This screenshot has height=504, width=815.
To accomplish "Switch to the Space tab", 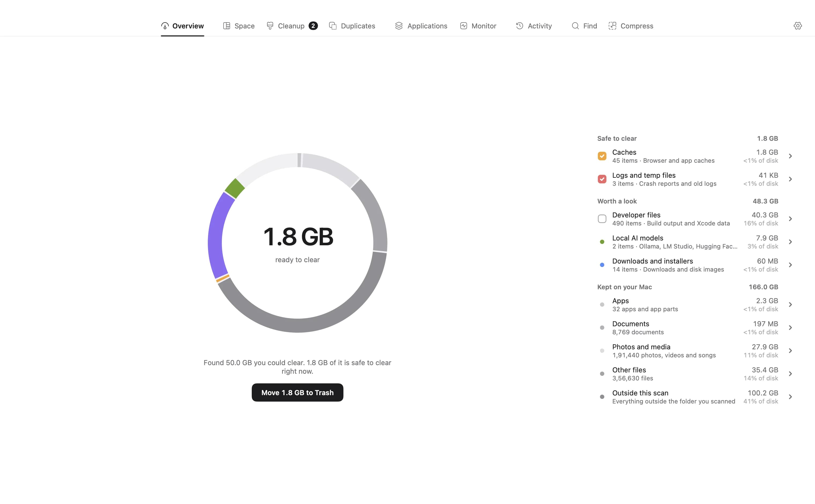I will [x=239, y=26].
